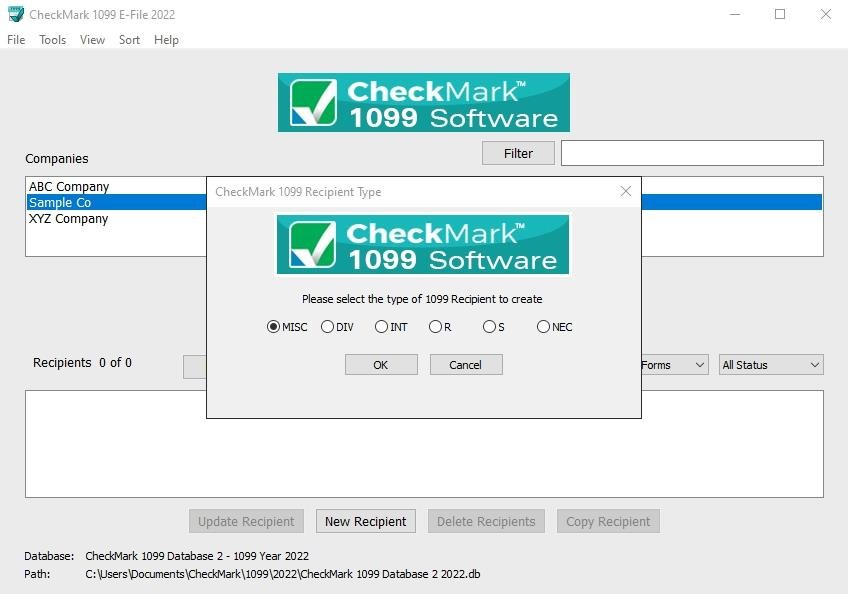Click the CheckMark app icon in title bar
Screen dimensions: 848x594
(x=15, y=14)
